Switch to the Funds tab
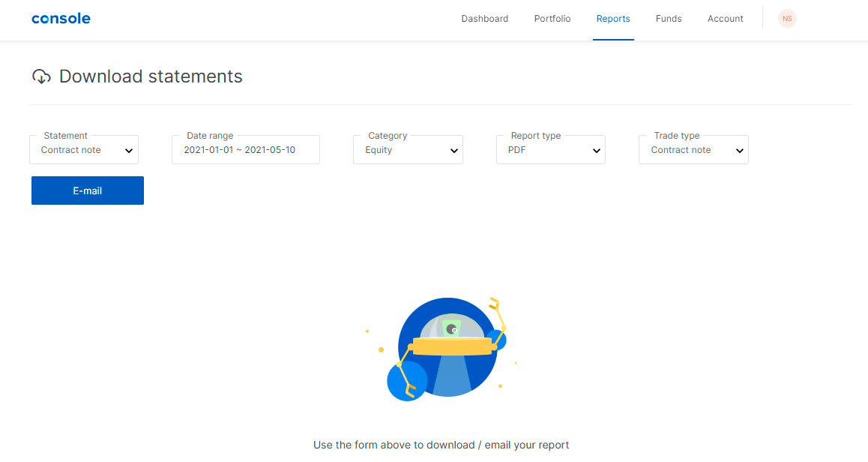Image resolution: width=868 pixels, height=462 pixels. (x=668, y=18)
